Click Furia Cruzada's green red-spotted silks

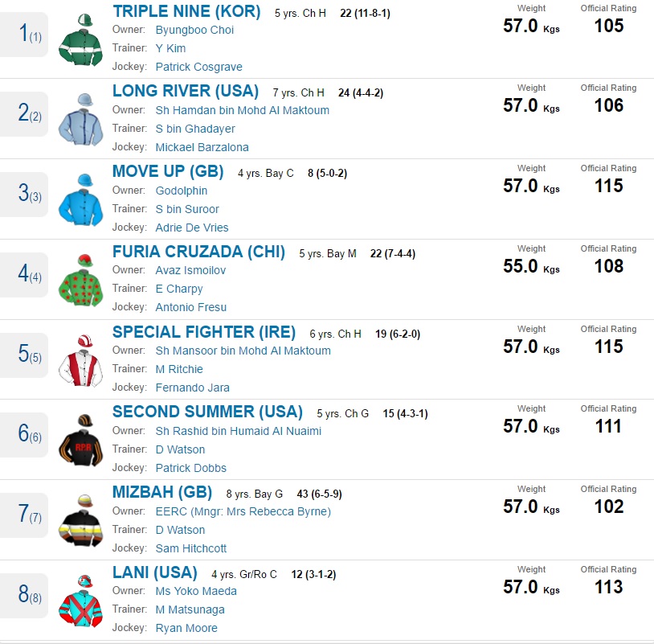80,281
